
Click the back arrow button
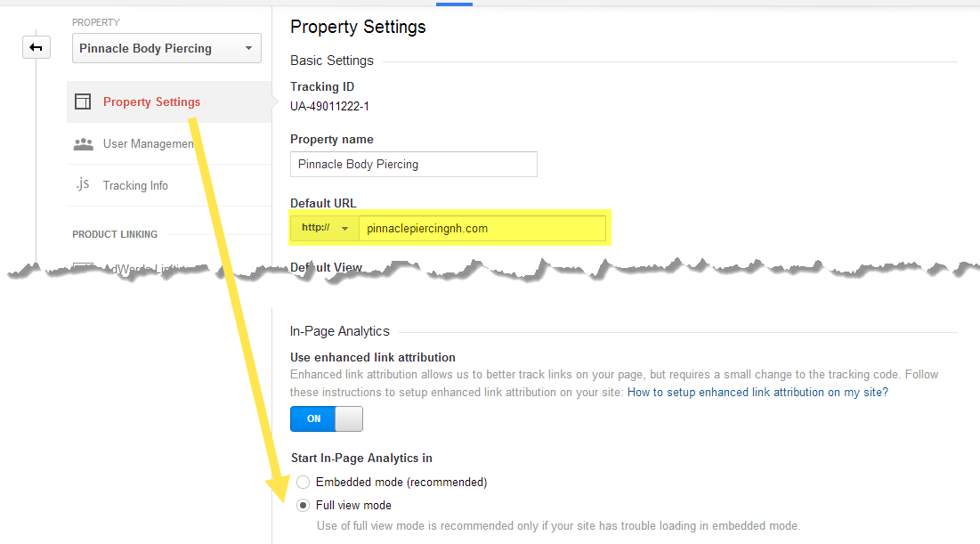tap(36, 48)
